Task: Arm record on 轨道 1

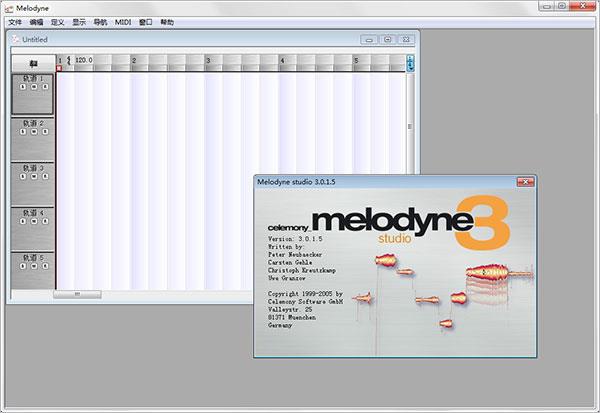Action: [x=45, y=87]
